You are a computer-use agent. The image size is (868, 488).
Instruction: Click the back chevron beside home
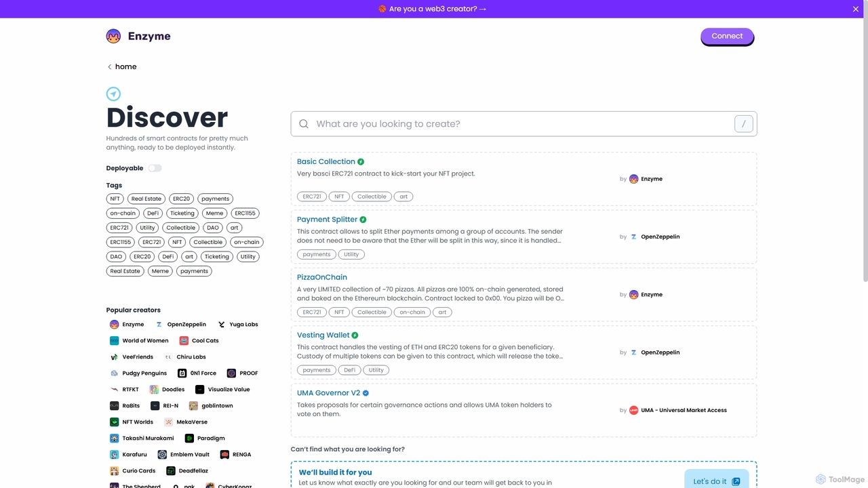[109, 66]
